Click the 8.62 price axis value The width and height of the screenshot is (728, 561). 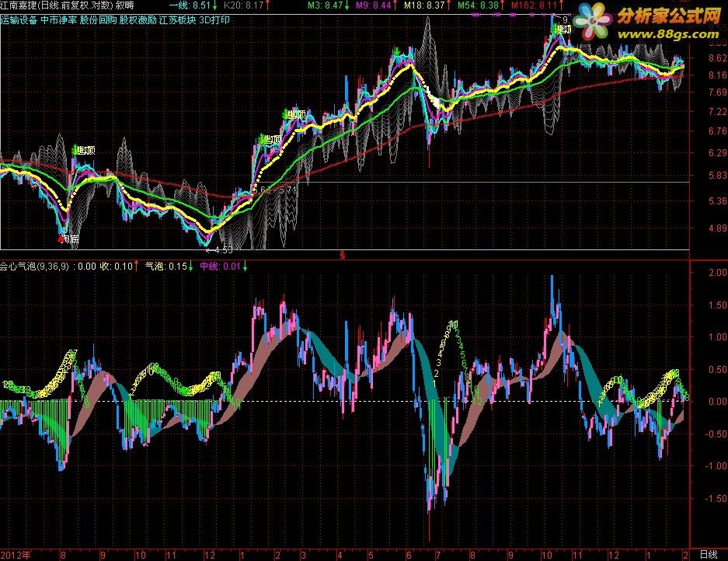tap(718, 57)
